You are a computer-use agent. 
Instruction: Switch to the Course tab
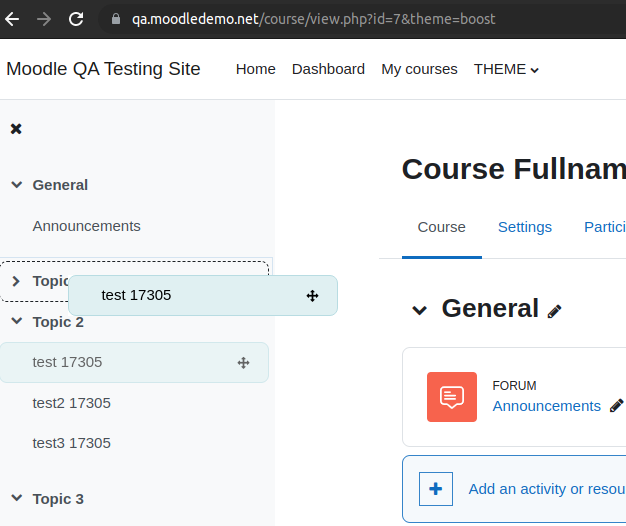pyautogui.click(x=442, y=227)
